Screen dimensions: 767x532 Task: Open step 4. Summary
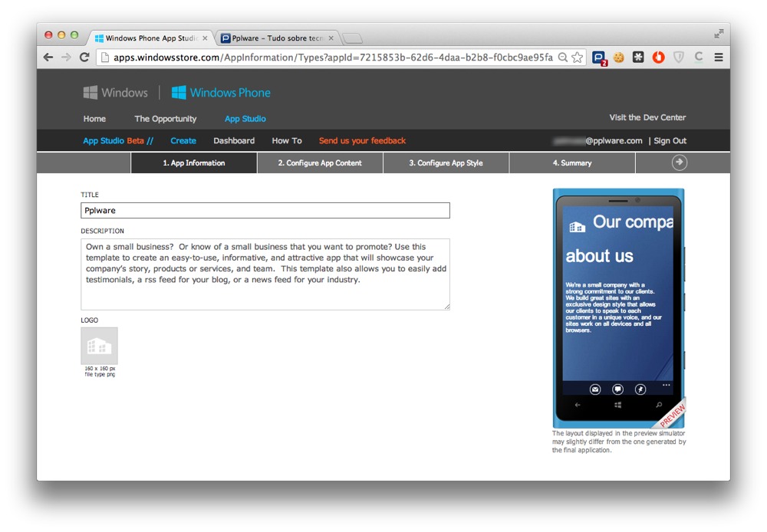[x=572, y=163]
